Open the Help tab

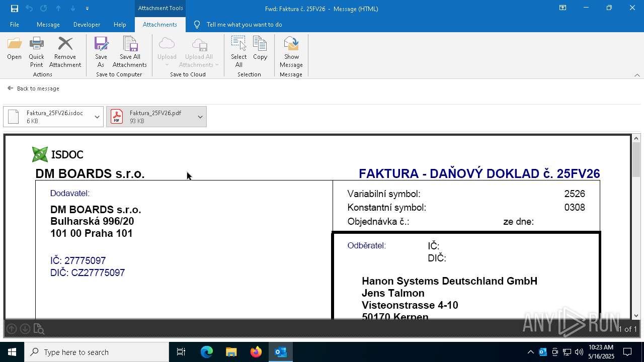[120, 25]
